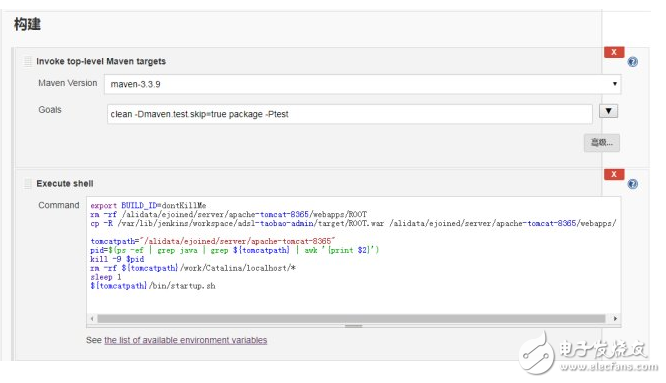Click the 构建 section title
The width and height of the screenshot is (666, 383).
point(27,24)
